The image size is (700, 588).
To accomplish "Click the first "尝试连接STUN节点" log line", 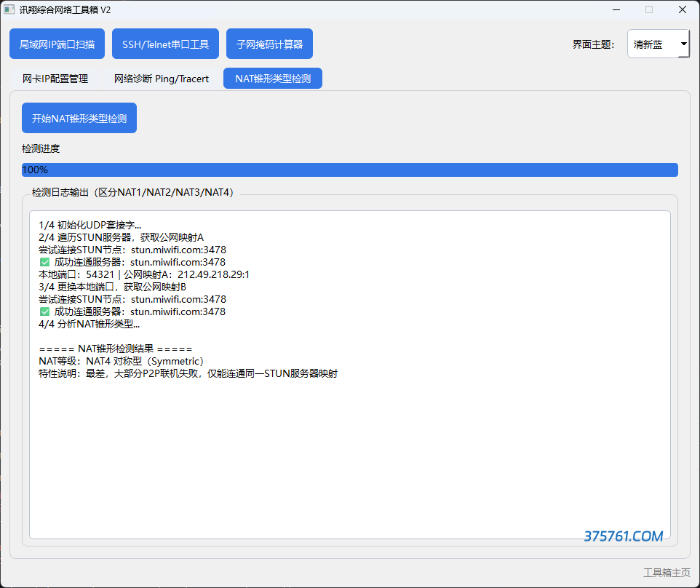I will (x=132, y=250).
